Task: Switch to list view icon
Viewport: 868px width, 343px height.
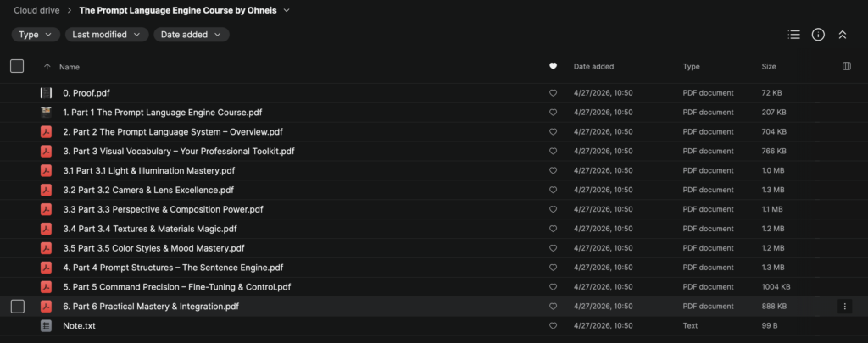Action: 793,35
